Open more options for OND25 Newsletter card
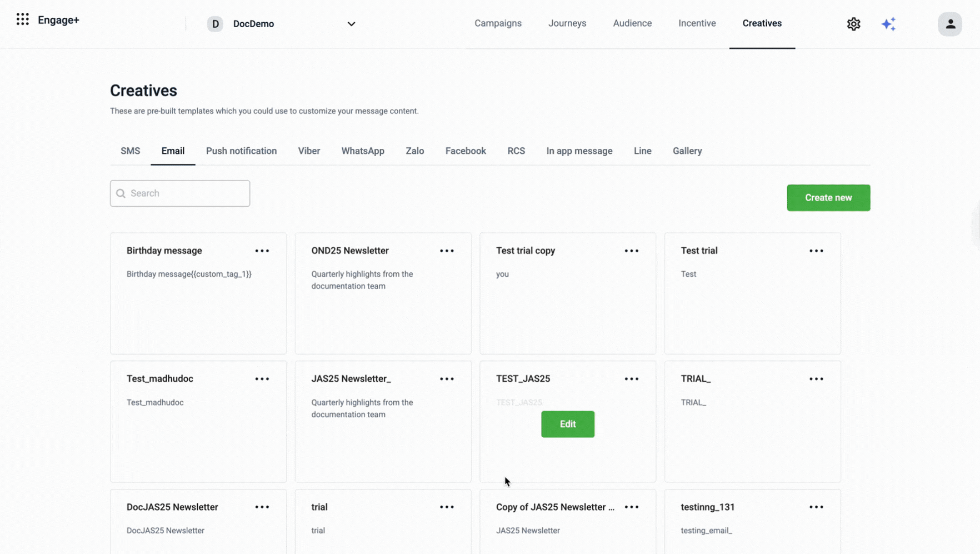Screen dimensions: 980x554 [447, 251]
